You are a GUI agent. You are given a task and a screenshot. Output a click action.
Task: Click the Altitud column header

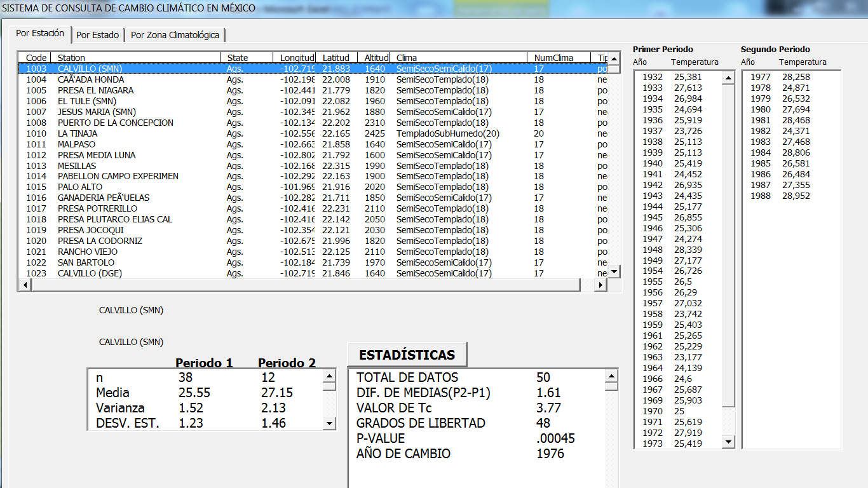tap(376, 58)
